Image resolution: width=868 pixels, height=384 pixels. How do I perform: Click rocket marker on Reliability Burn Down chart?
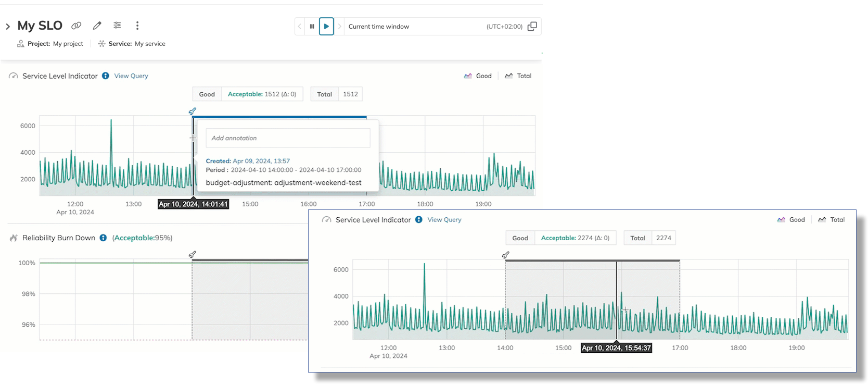(193, 254)
